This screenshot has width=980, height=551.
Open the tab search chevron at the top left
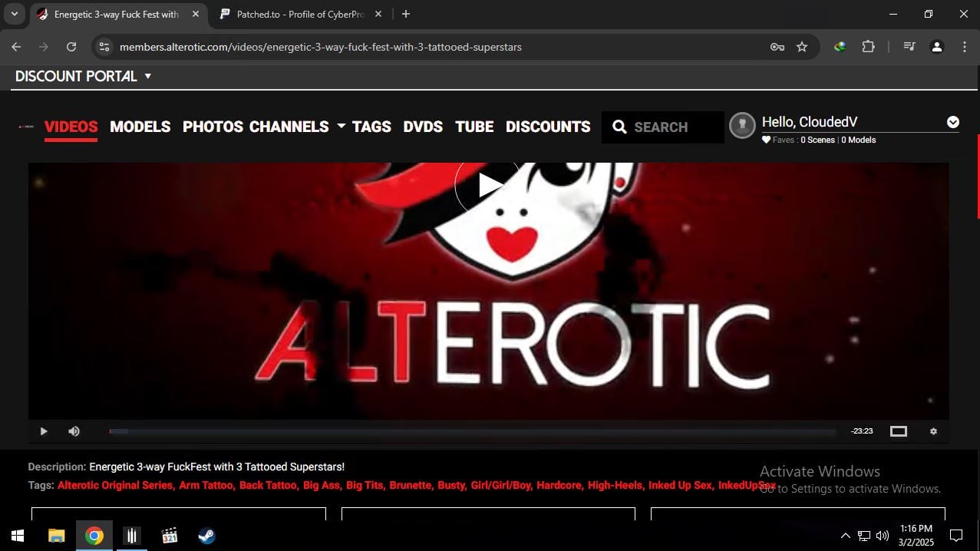(14, 14)
